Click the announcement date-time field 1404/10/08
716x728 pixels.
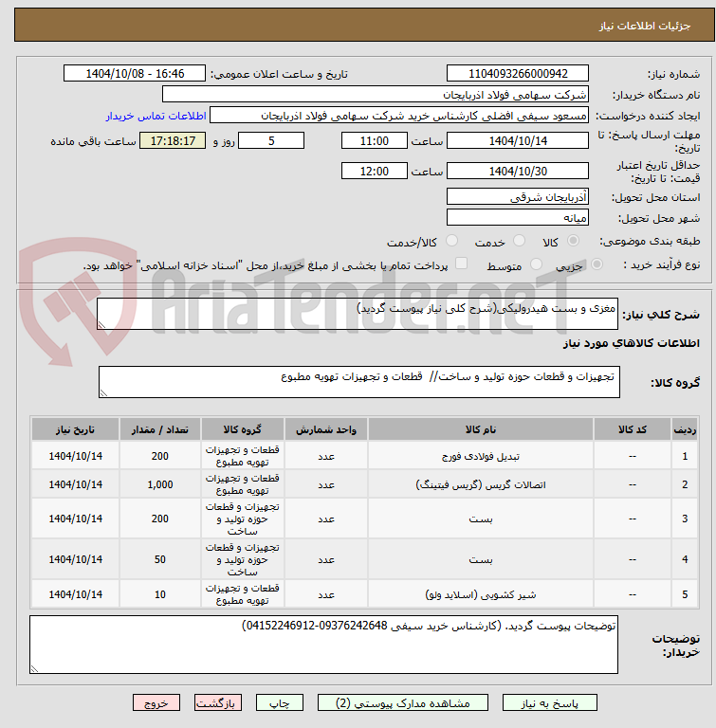click(x=135, y=73)
